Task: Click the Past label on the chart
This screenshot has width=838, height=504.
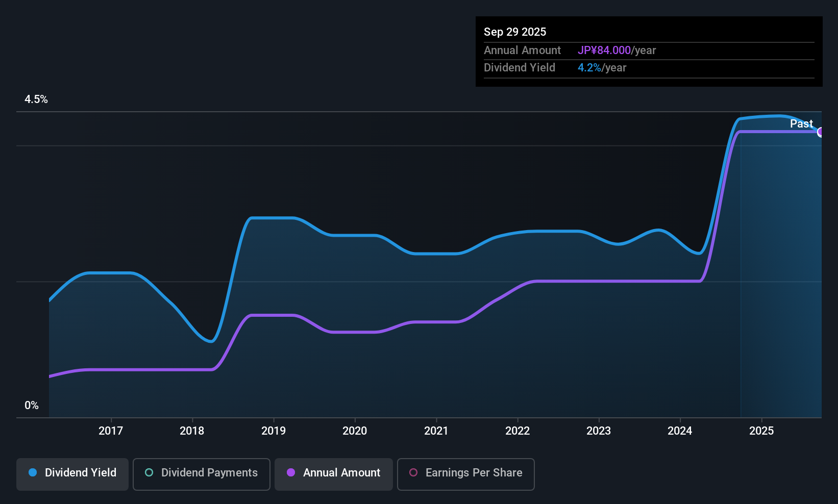Action: 801,123
